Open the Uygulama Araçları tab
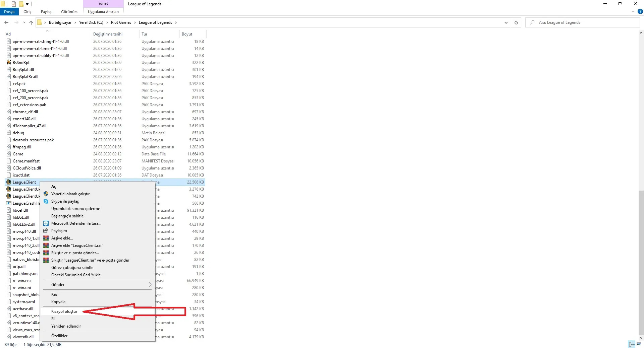Screen dimensions: 644x348 103,12
